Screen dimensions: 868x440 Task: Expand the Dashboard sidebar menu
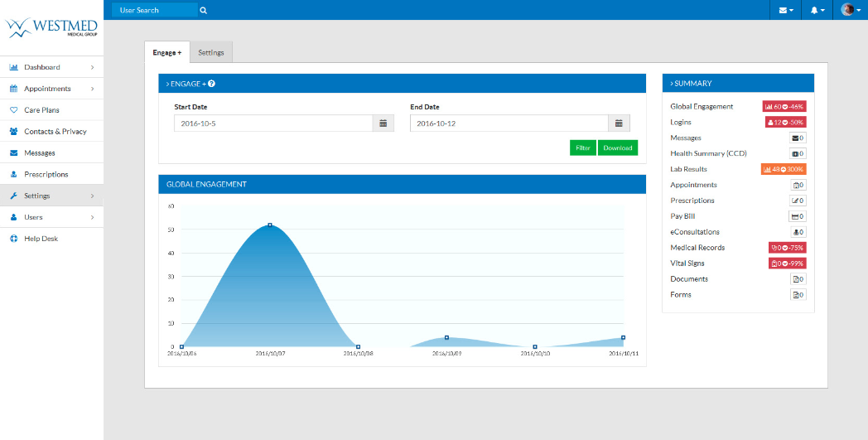click(x=51, y=67)
